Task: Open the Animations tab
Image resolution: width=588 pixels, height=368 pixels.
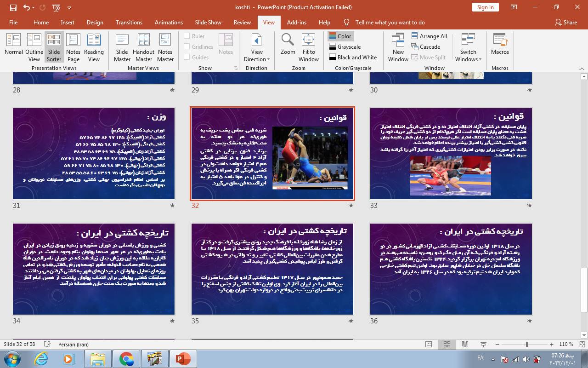Action: [x=169, y=22]
